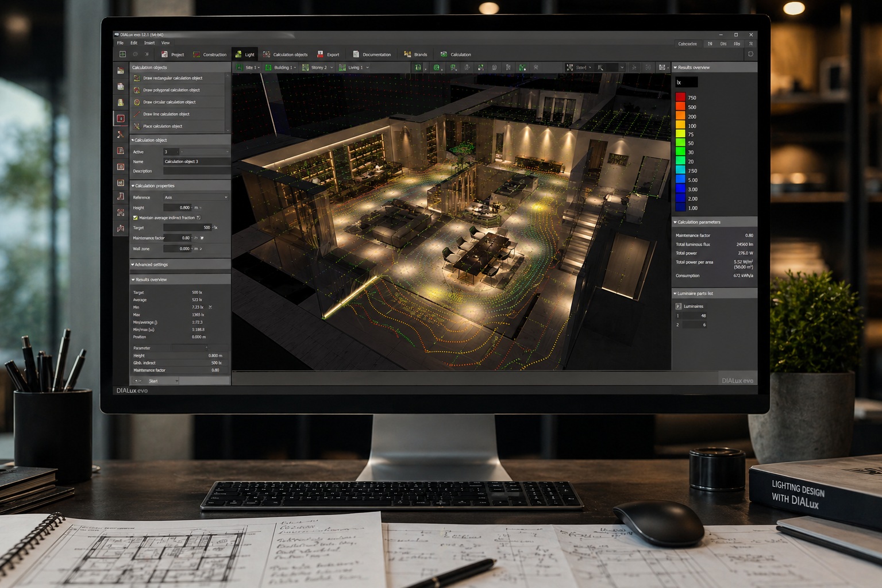Click Place calculation object icon
882x588 pixels.
coord(137,126)
